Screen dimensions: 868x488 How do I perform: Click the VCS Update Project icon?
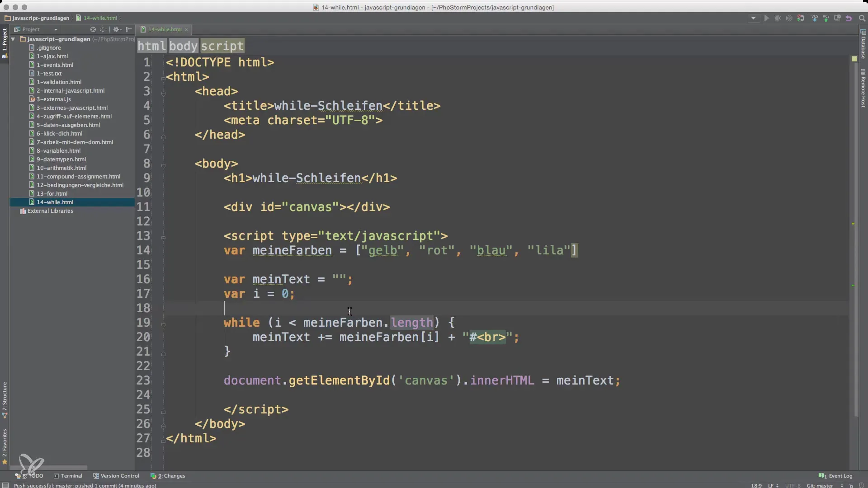pyautogui.click(x=815, y=19)
